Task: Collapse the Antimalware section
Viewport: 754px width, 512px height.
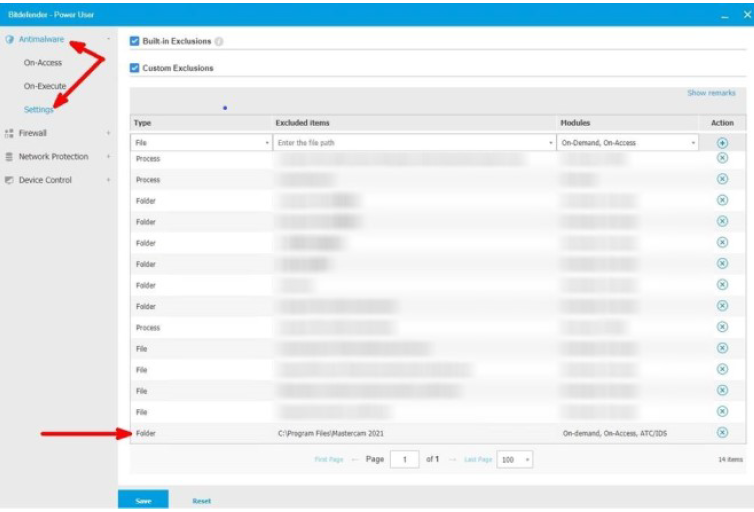Action: click(x=109, y=39)
